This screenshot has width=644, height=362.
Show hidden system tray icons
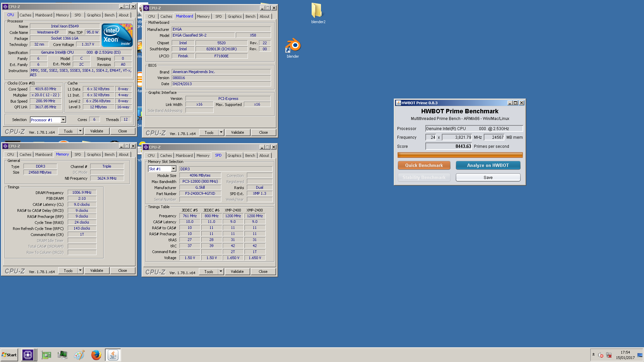point(593,355)
